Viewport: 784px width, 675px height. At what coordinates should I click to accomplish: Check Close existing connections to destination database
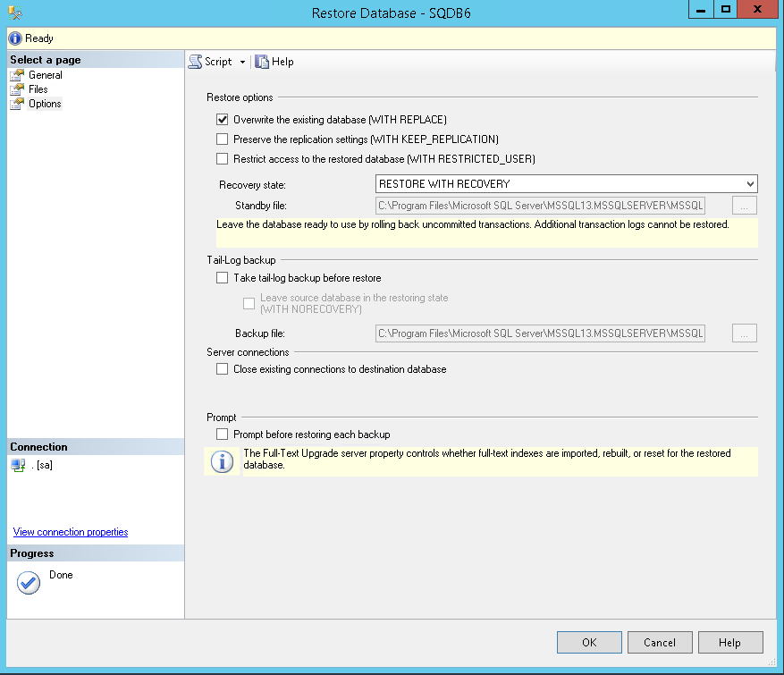click(x=222, y=368)
